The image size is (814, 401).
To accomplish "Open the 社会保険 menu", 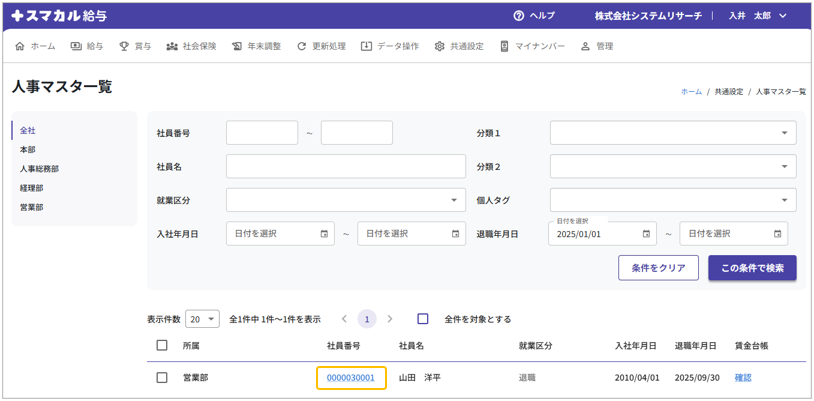I will click(x=191, y=46).
